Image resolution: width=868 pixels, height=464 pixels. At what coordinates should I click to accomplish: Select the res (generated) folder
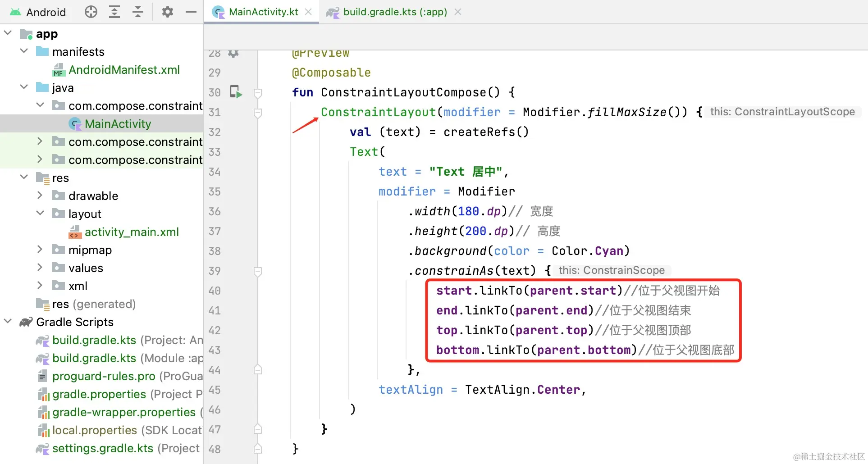pyautogui.click(x=94, y=304)
